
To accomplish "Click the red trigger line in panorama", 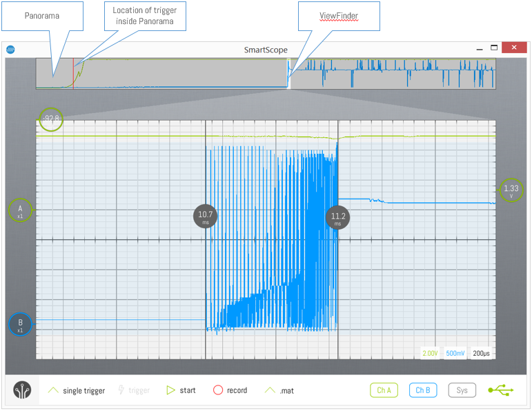I will (x=73, y=73).
